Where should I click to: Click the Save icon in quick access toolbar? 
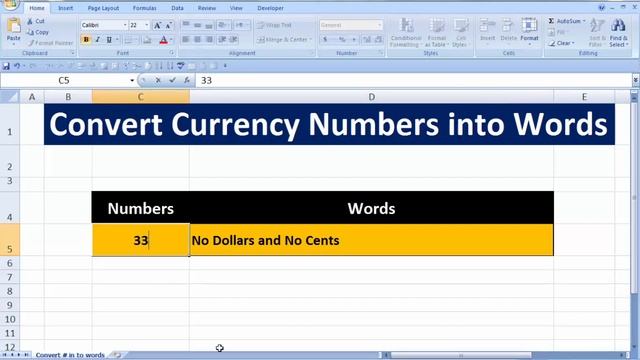click(6, 66)
